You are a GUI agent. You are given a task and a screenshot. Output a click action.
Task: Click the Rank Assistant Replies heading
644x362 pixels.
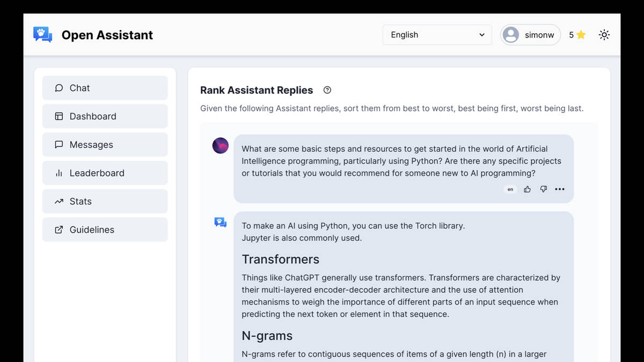[257, 90]
